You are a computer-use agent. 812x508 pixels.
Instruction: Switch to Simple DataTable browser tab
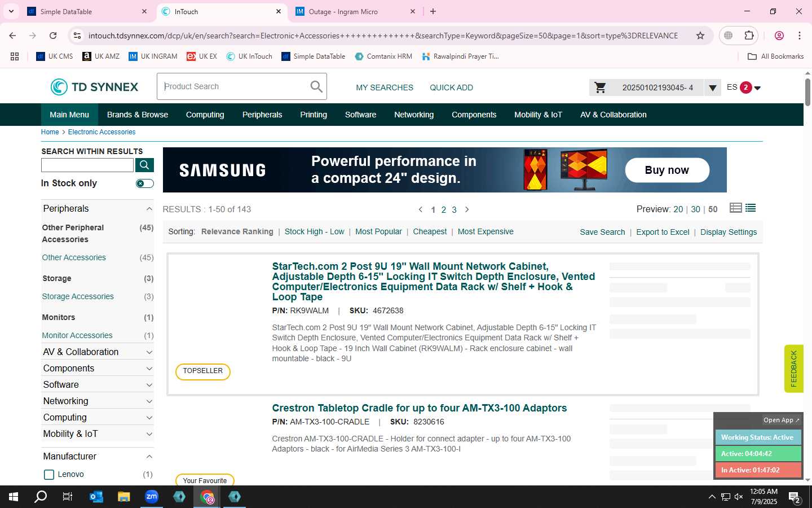click(x=87, y=11)
